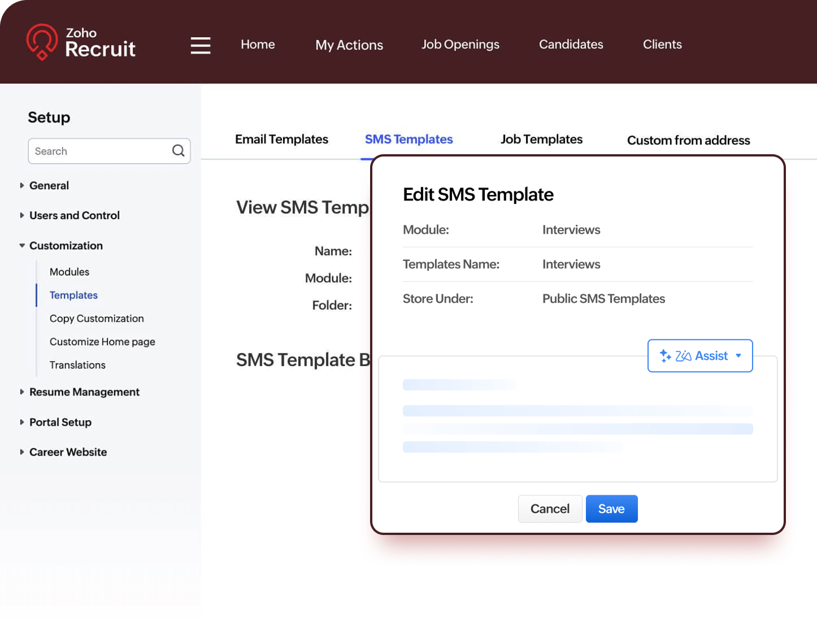This screenshot has height=644, width=817.
Task: Click the search magnifier icon in Setup
Action: [179, 150]
